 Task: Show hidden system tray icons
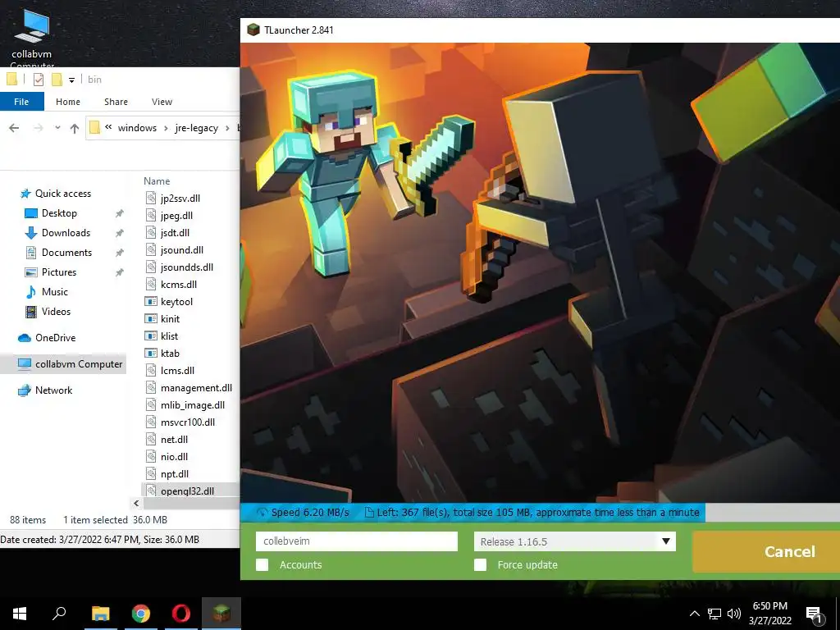pyautogui.click(x=694, y=614)
